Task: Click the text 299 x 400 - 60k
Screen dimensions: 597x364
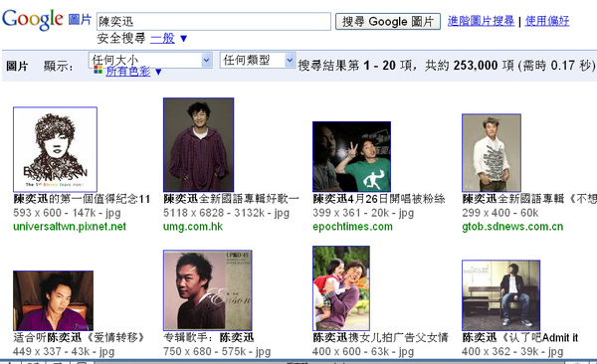Action: pyautogui.click(x=499, y=213)
